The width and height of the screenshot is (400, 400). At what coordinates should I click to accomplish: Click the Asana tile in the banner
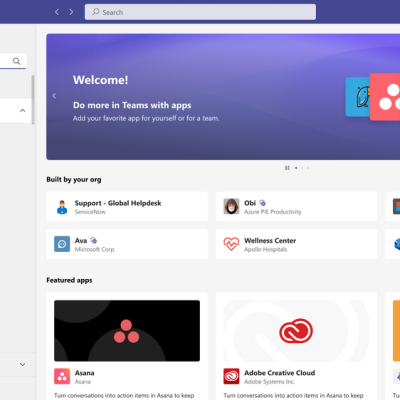tap(385, 97)
